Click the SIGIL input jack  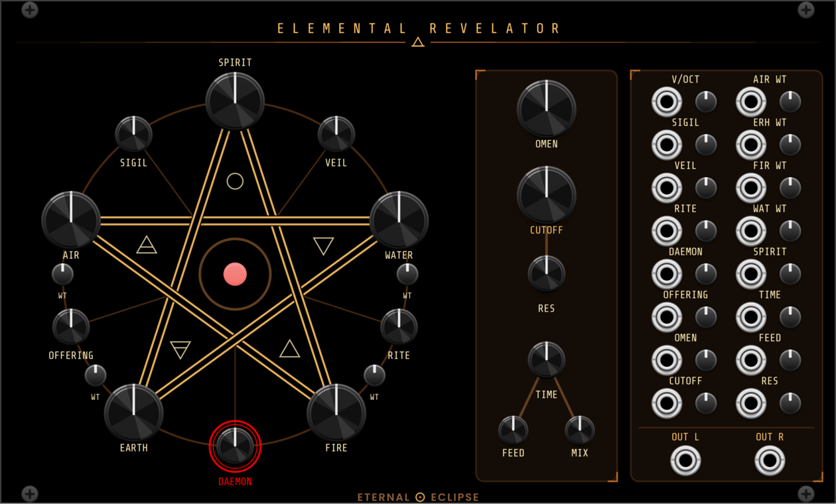click(667, 145)
